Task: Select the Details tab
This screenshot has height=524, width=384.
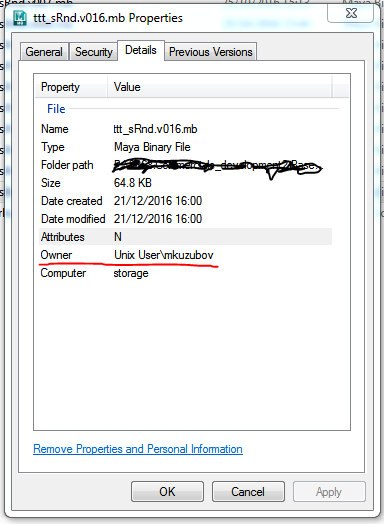Action: [141, 50]
